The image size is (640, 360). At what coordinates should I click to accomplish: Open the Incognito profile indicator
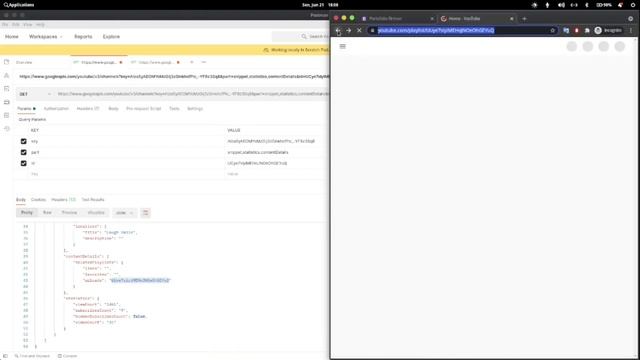tap(608, 31)
